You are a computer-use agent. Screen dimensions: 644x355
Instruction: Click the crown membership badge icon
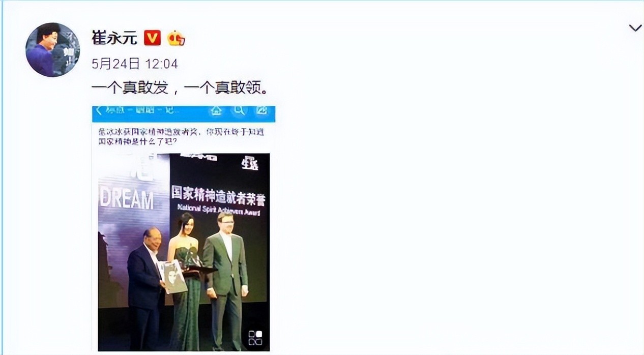click(x=175, y=38)
